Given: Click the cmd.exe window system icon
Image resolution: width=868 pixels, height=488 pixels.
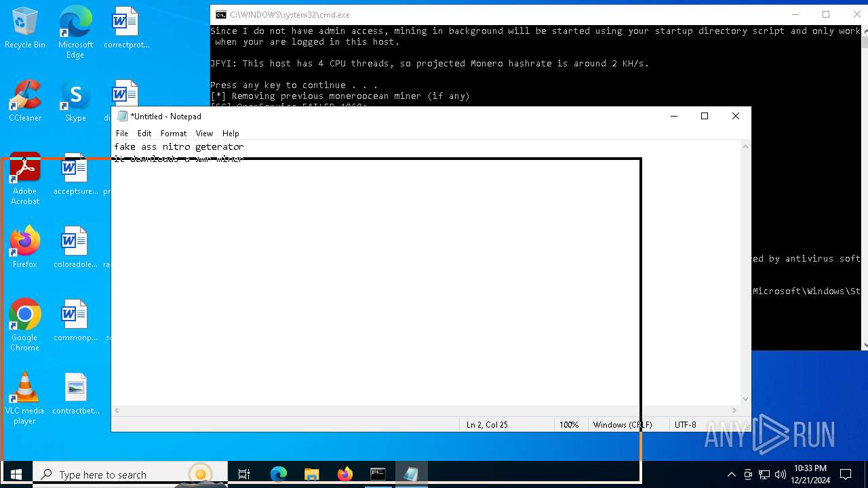Looking at the screenshot, I should 221,14.
